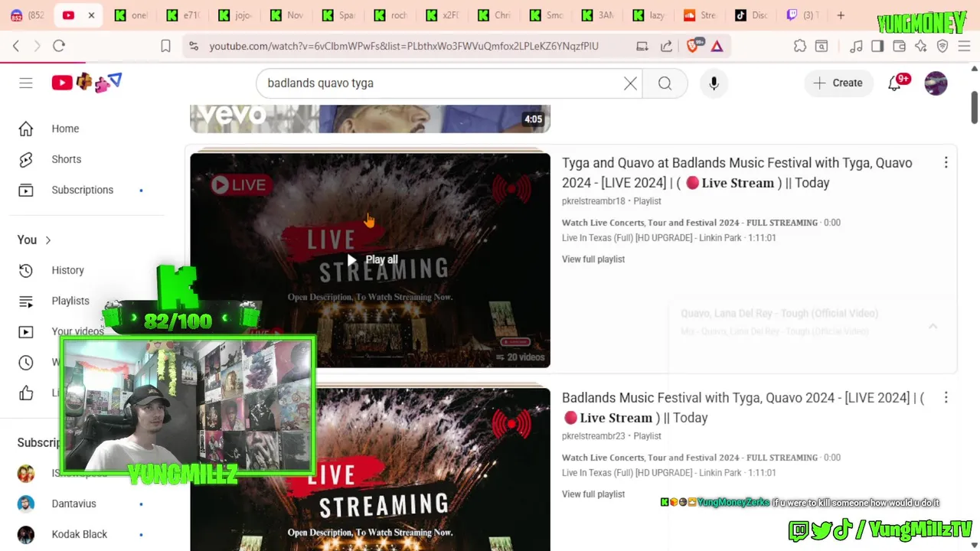View full playlist under pkrelstreambr18 result
The image size is (980, 551).
click(x=593, y=259)
